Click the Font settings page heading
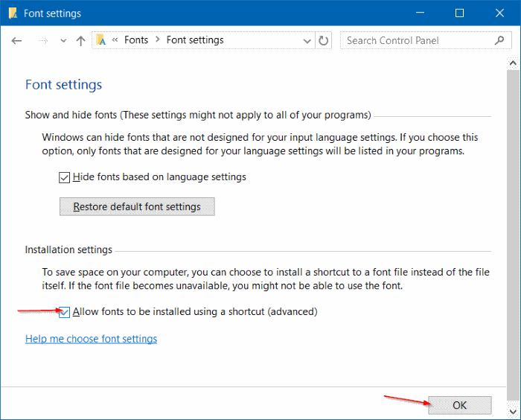The width and height of the screenshot is (521, 420). (63, 85)
